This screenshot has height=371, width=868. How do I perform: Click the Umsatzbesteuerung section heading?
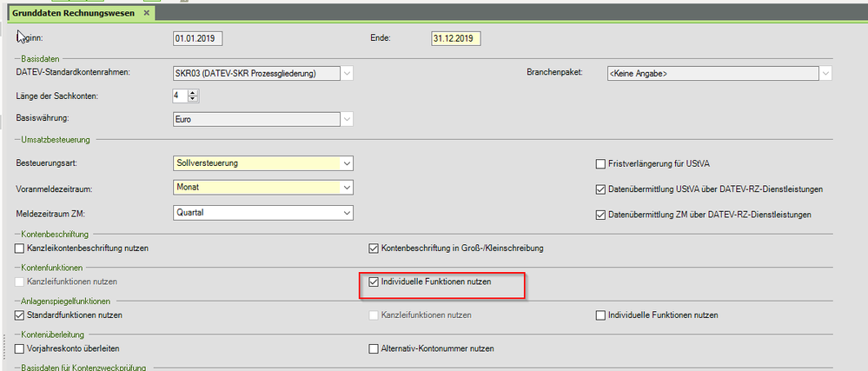click(55, 140)
